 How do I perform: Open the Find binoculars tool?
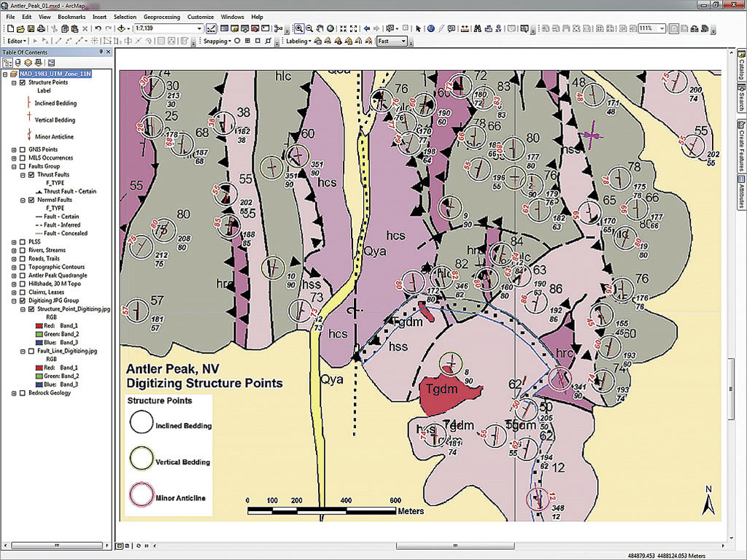pos(477,29)
